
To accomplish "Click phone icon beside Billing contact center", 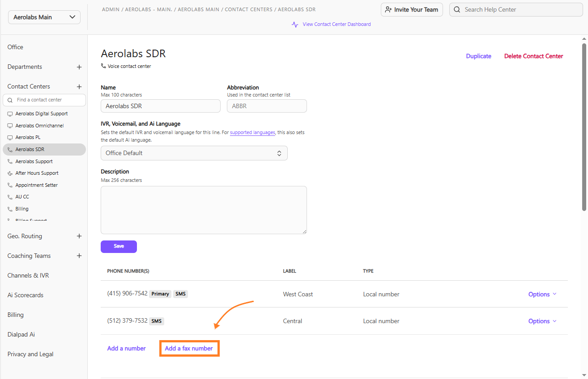I will [10, 209].
